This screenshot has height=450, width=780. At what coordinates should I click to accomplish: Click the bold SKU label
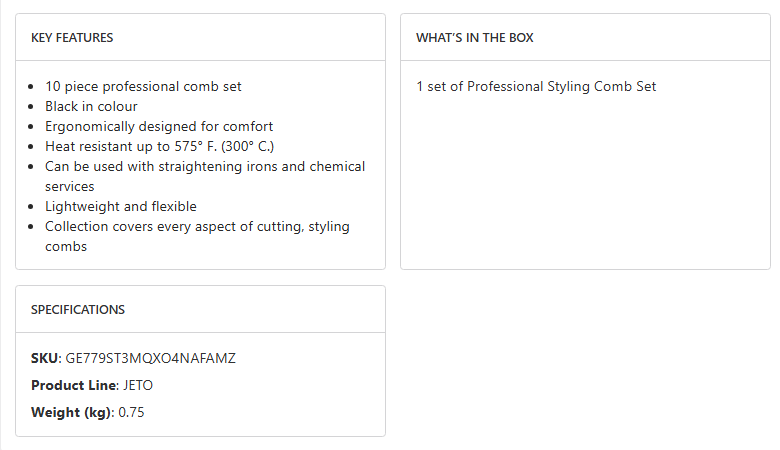[x=45, y=358]
